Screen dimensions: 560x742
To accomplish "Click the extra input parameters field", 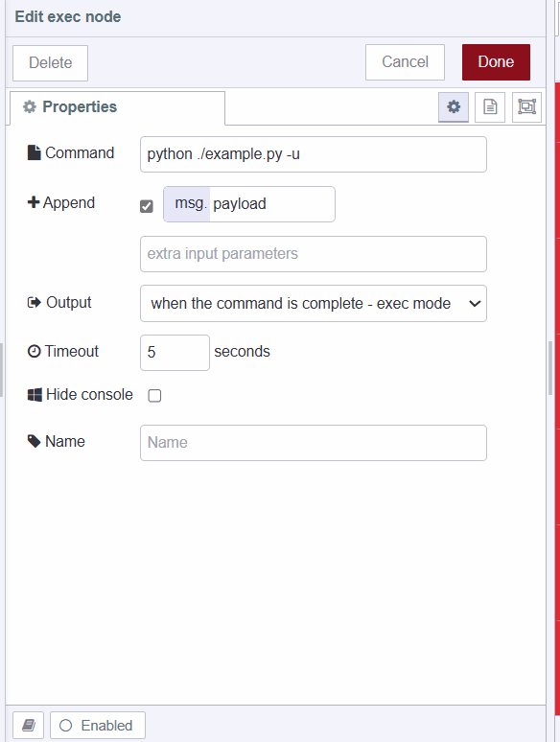I will [314, 254].
